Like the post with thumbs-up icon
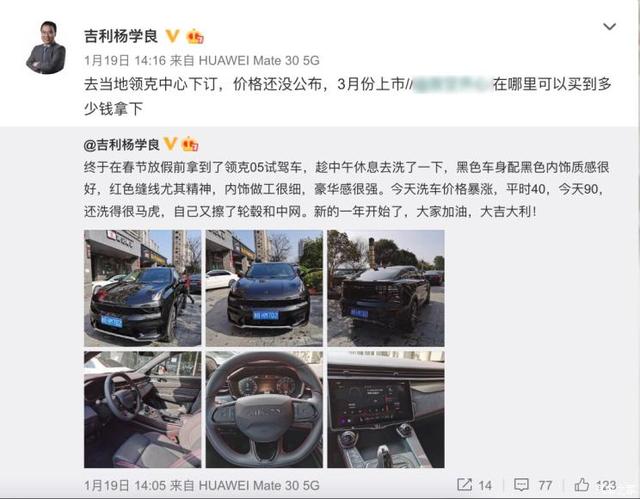Image resolution: width=640 pixels, height=499 pixels. coord(582,484)
